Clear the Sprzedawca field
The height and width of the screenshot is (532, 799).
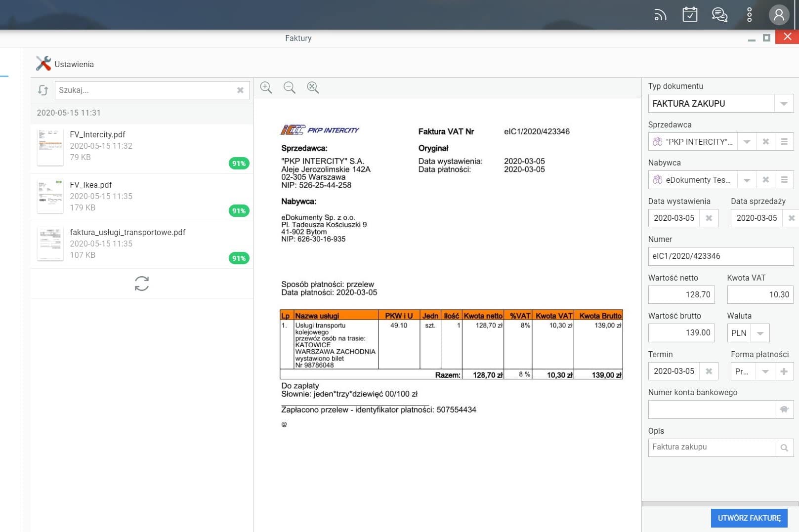(765, 142)
